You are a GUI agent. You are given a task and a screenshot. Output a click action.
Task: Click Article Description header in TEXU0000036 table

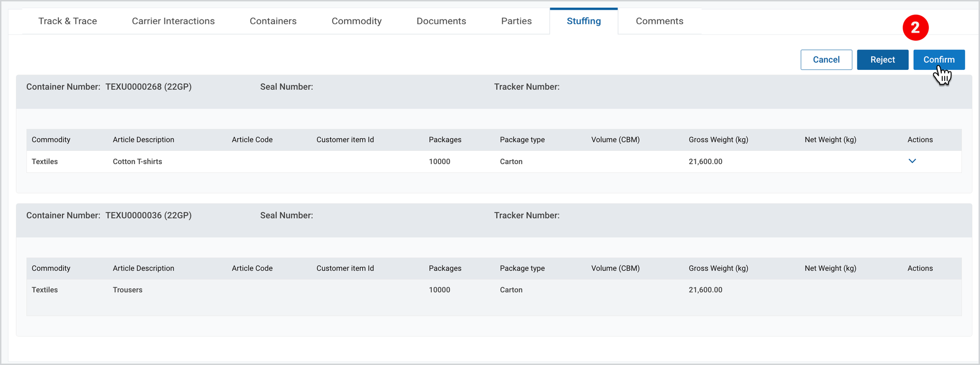coord(143,268)
